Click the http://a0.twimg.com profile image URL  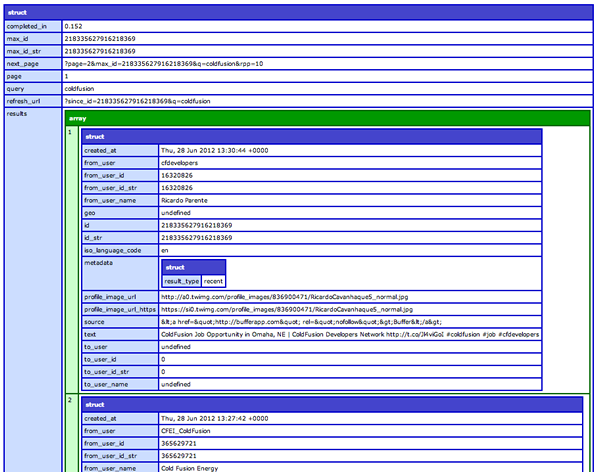pyautogui.click(x=285, y=297)
